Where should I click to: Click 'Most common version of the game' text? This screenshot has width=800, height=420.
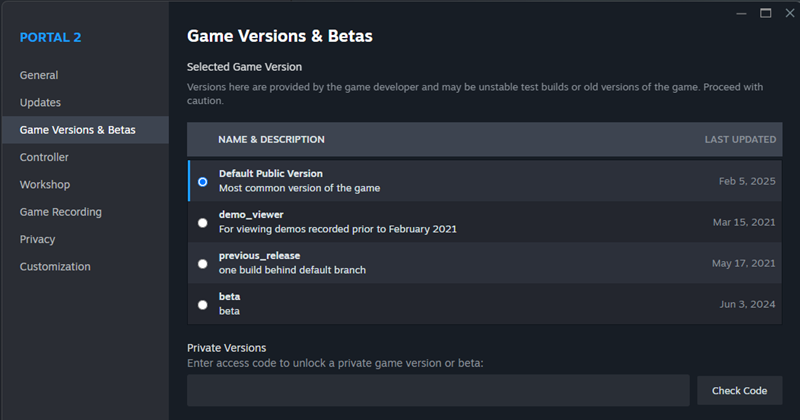pyautogui.click(x=299, y=188)
